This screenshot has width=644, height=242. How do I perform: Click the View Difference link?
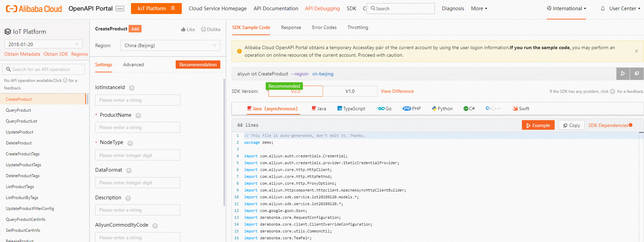397,91
